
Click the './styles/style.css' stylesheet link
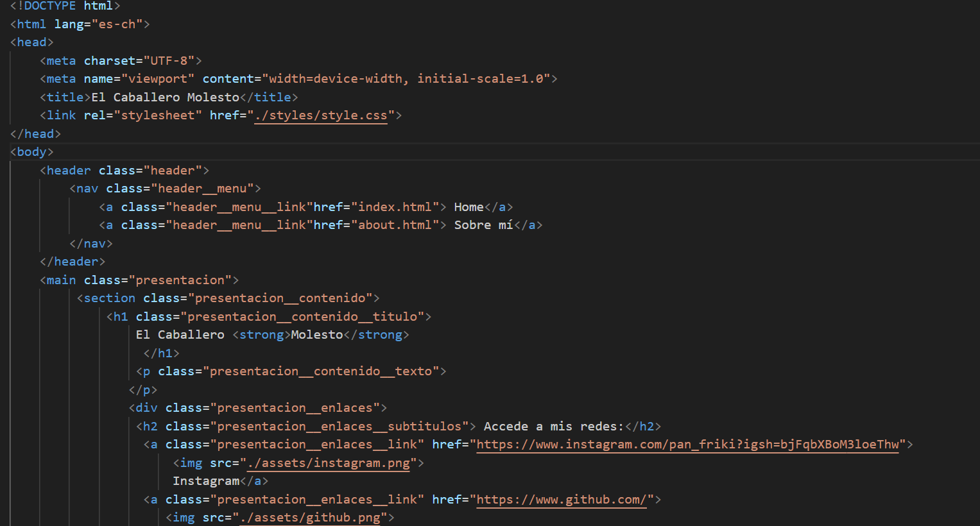pyautogui.click(x=321, y=115)
